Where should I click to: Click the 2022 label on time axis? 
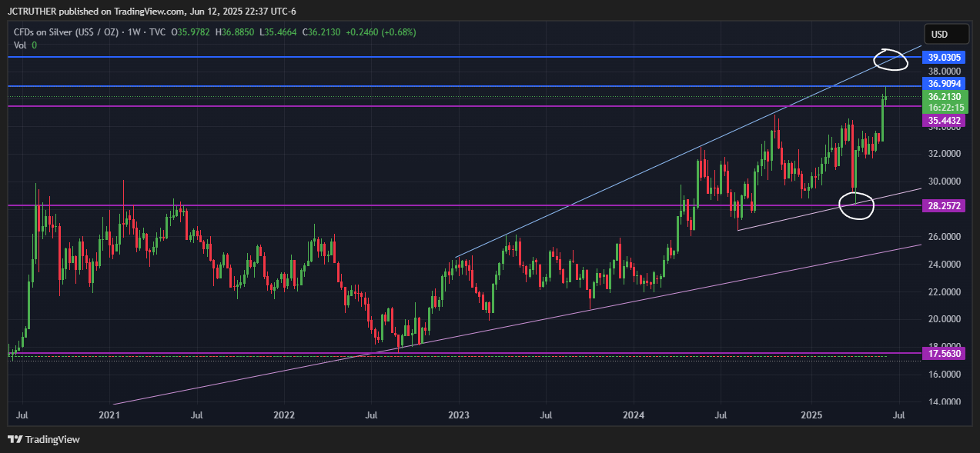tap(284, 416)
